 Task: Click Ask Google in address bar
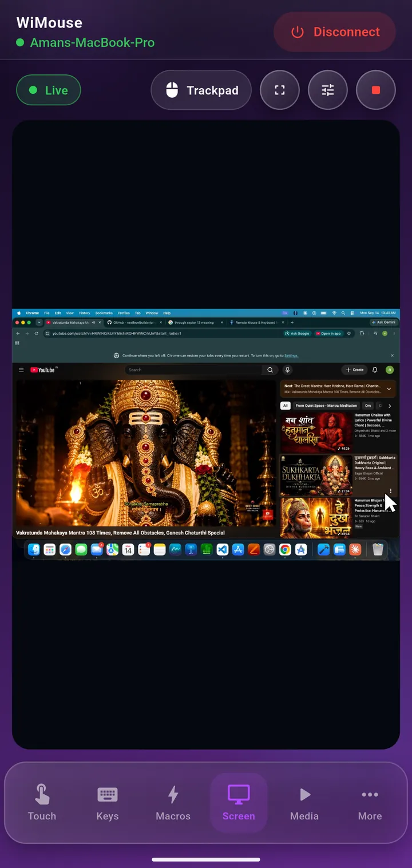pos(298,333)
